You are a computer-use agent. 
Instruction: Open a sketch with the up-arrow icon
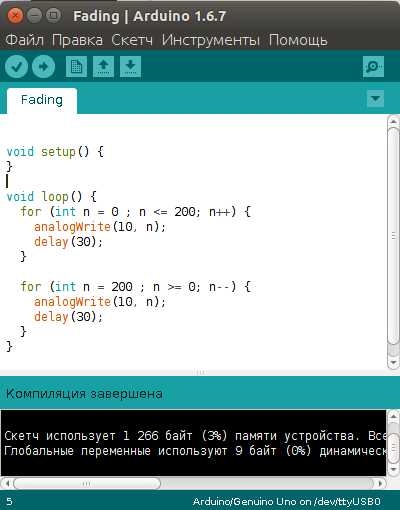[103, 67]
